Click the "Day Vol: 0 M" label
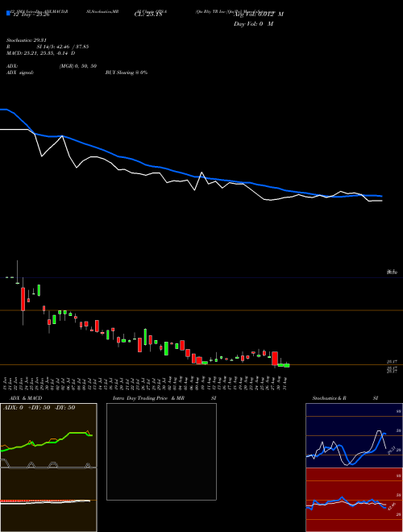The width and height of the screenshot is (403, 532). tap(253, 24)
